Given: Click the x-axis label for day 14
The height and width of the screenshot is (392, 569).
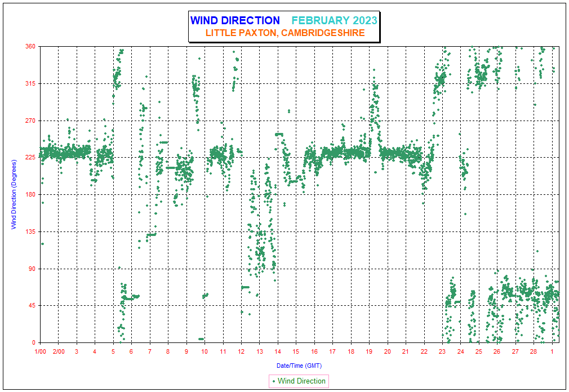Looking at the screenshot, I should click(x=278, y=351).
